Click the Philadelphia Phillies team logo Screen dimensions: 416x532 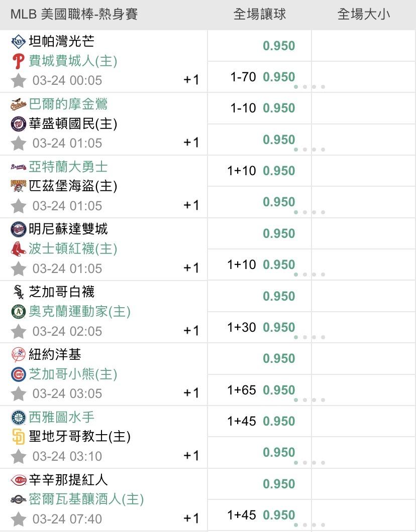tap(18, 61)
